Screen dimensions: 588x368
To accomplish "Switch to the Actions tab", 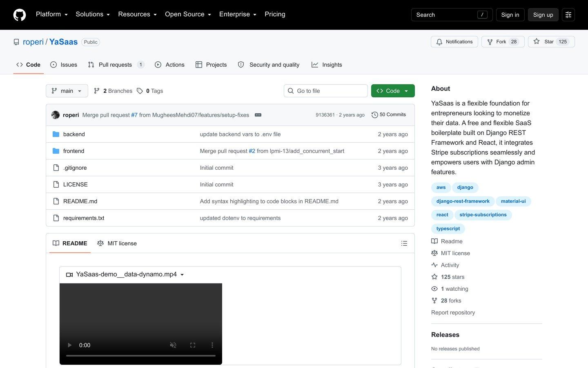I will click(169, 65).
